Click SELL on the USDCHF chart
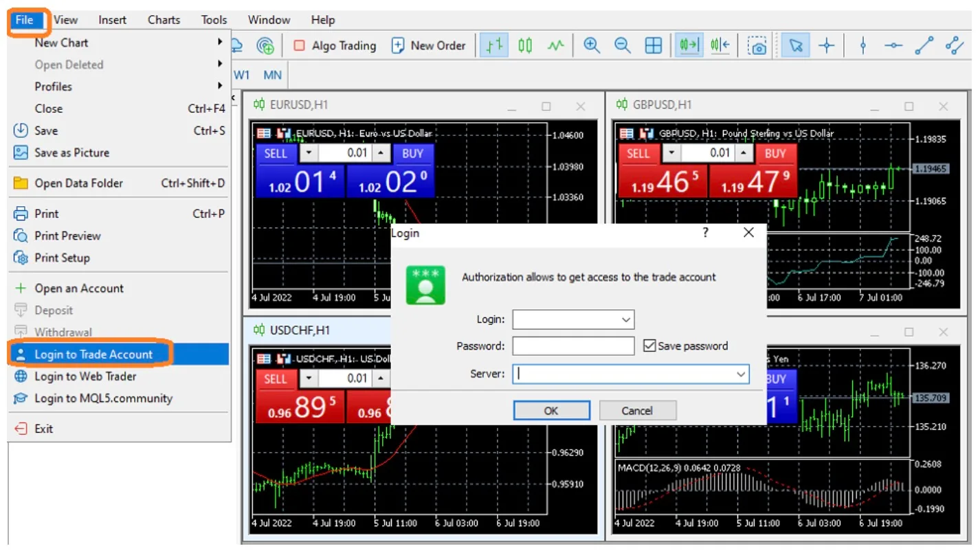This screenshot has width=980, height=555. [x=276, y=378]
